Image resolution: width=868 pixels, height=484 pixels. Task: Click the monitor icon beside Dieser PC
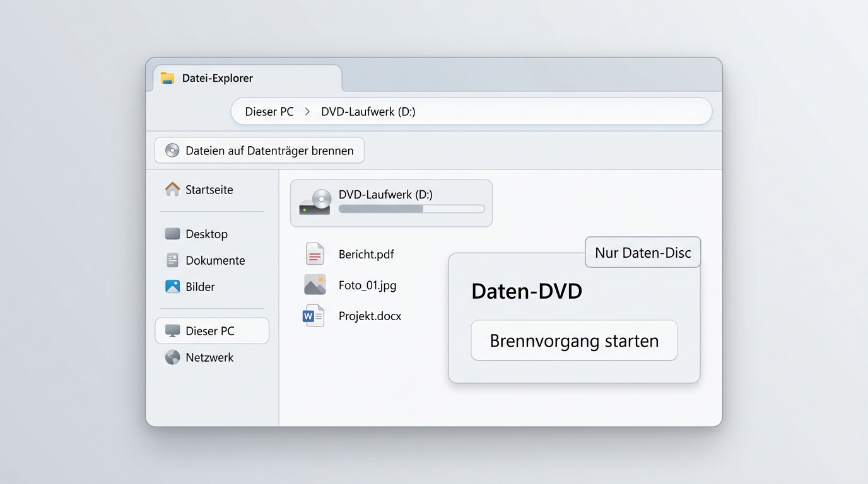172,331
